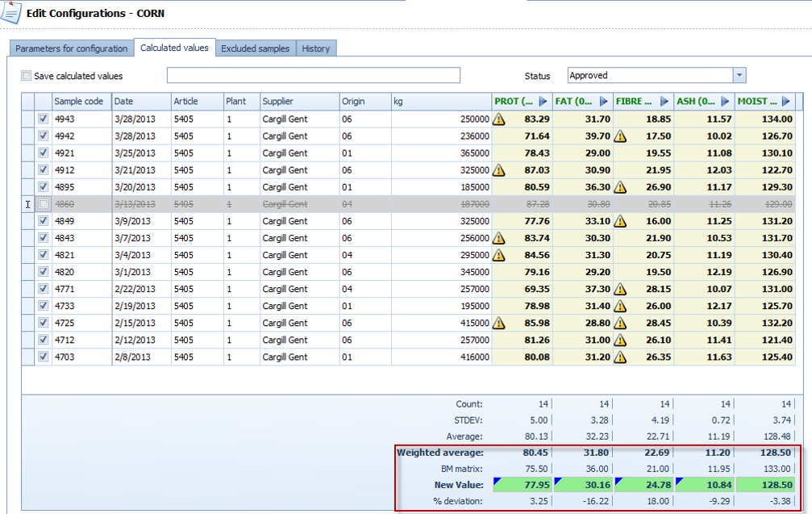Switch to Parameters for configuration tab
The image size is (812, 514).
(71, 48)
